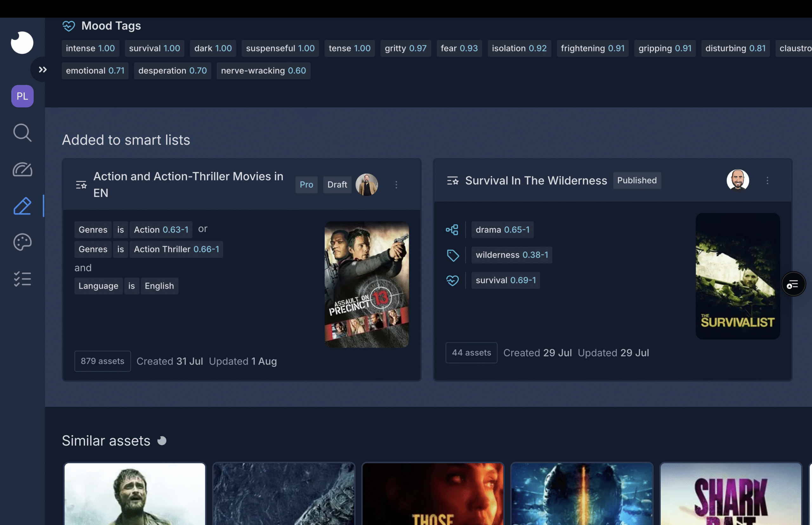Open more options menu on Survival Wilderness card
This screenshot has width=812, height=525.
point(767,181)
